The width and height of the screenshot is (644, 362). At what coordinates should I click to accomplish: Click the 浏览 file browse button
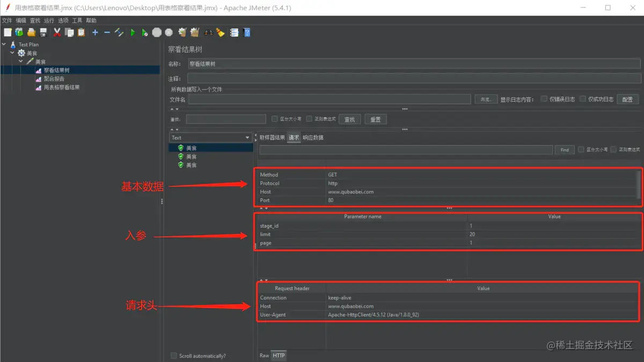point(486,99)
